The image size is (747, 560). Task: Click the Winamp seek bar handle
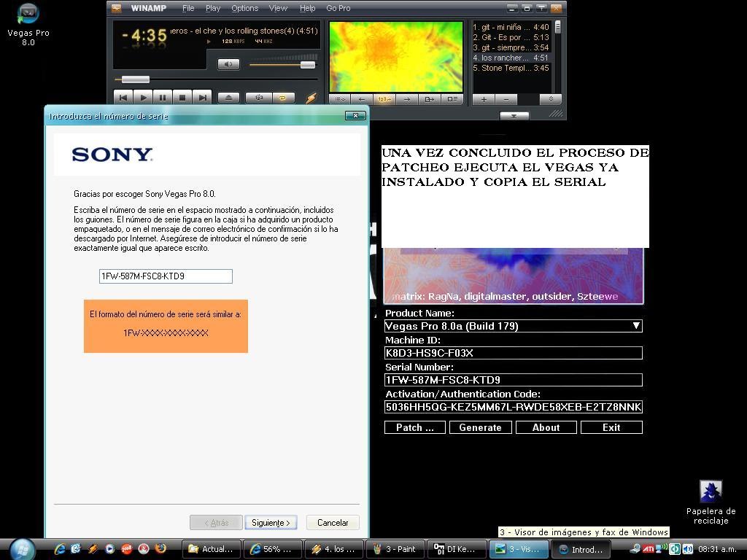(135, 79)
